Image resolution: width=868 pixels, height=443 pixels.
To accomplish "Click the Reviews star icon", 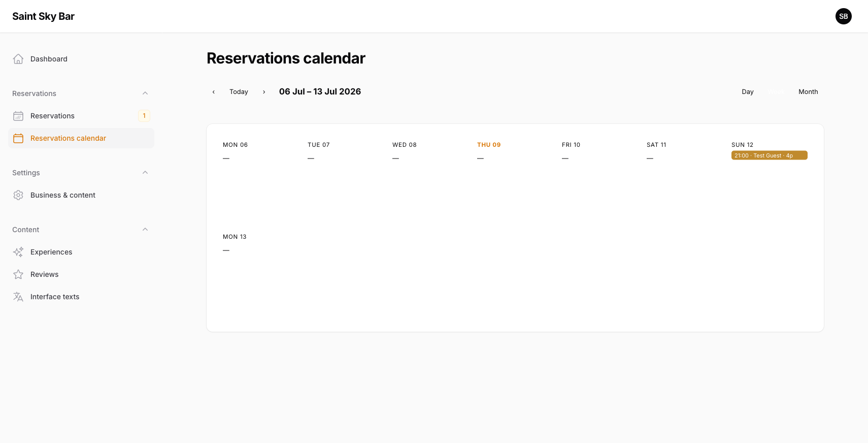I will coord(18,274).
